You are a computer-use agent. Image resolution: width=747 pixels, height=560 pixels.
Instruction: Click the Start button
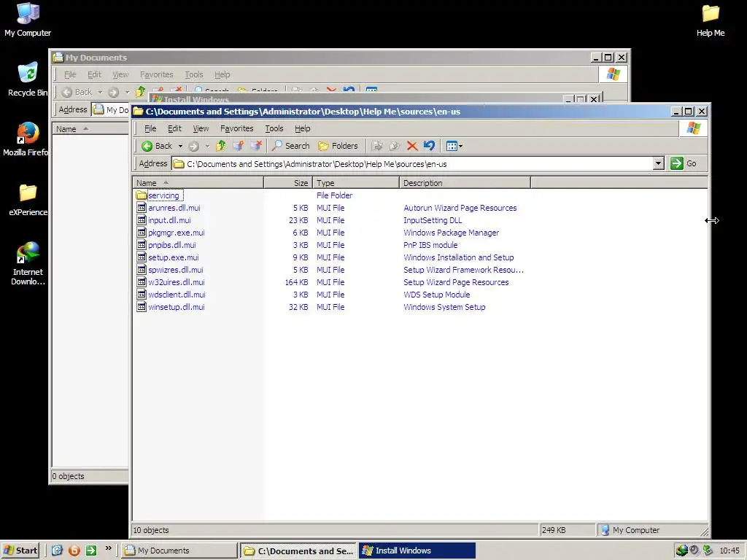20,551
